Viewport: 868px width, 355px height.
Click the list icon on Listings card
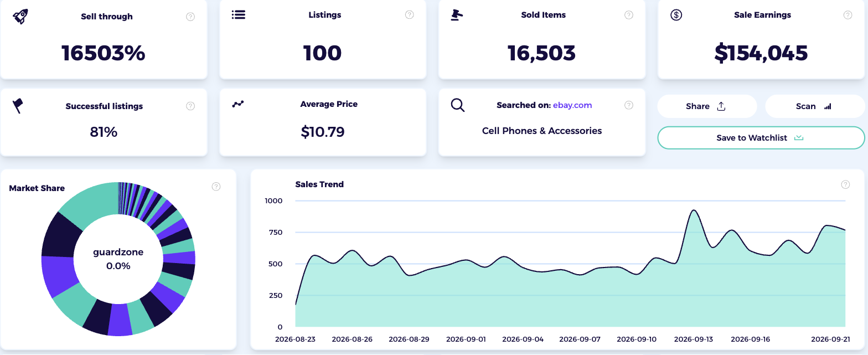pos(239,15)
